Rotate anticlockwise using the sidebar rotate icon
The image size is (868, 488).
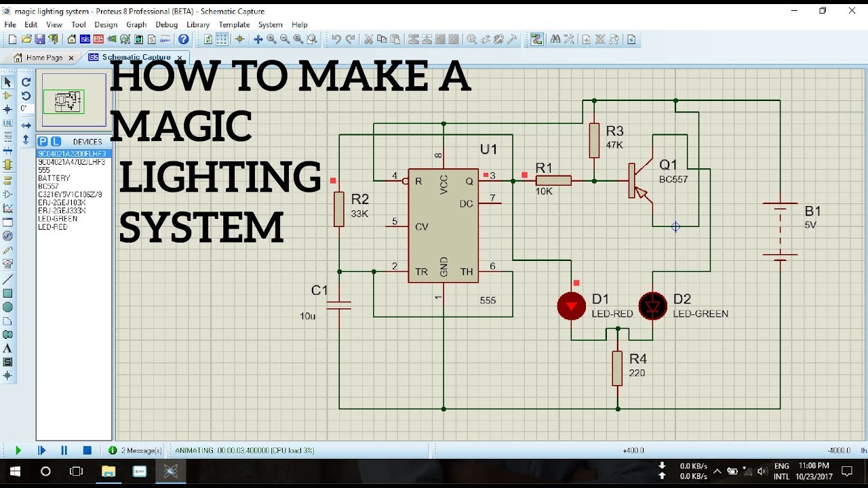pos(26,96)
